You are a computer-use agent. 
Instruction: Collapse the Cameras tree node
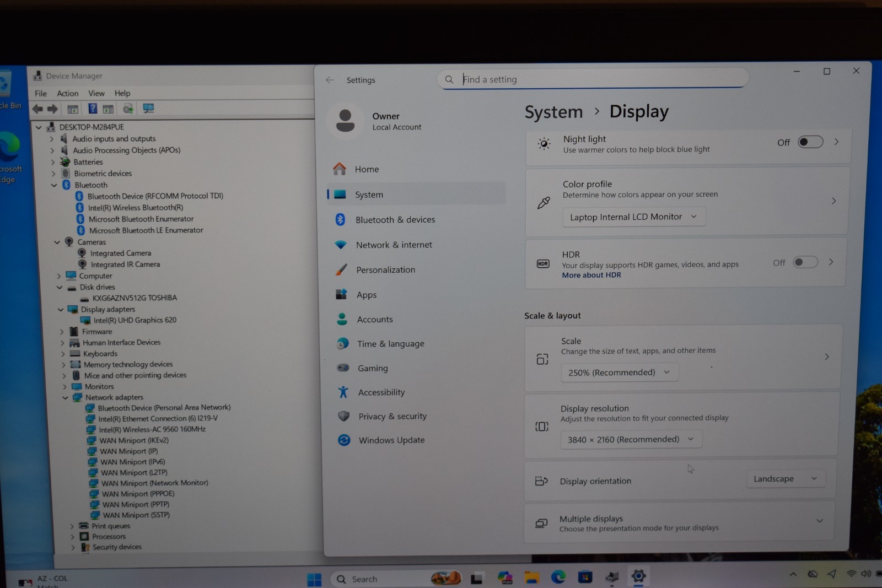coord(57,242)
